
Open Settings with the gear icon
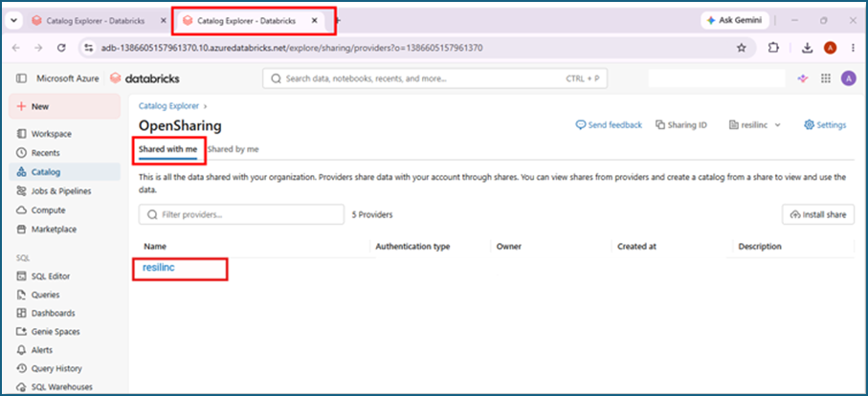pyautogui.click(x=825, y=125)
